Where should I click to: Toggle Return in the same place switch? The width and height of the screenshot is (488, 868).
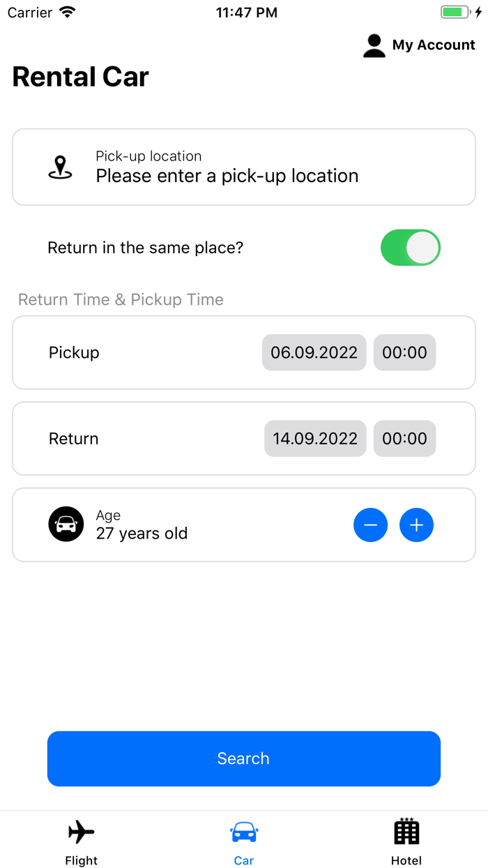[410, 248]
